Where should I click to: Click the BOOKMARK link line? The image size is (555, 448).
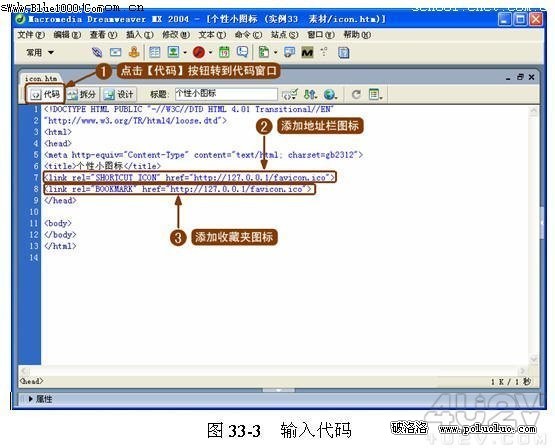coord(179,189)
